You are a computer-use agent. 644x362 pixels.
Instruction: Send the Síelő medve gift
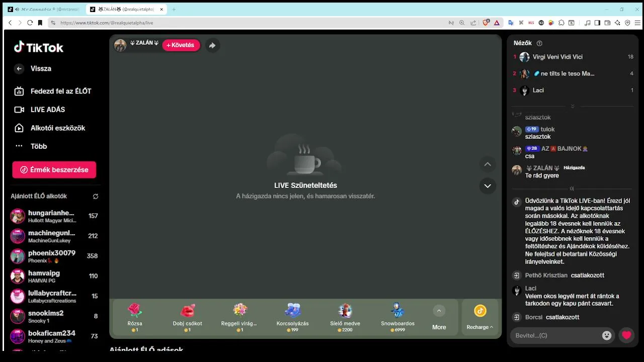tap(345, 318)
